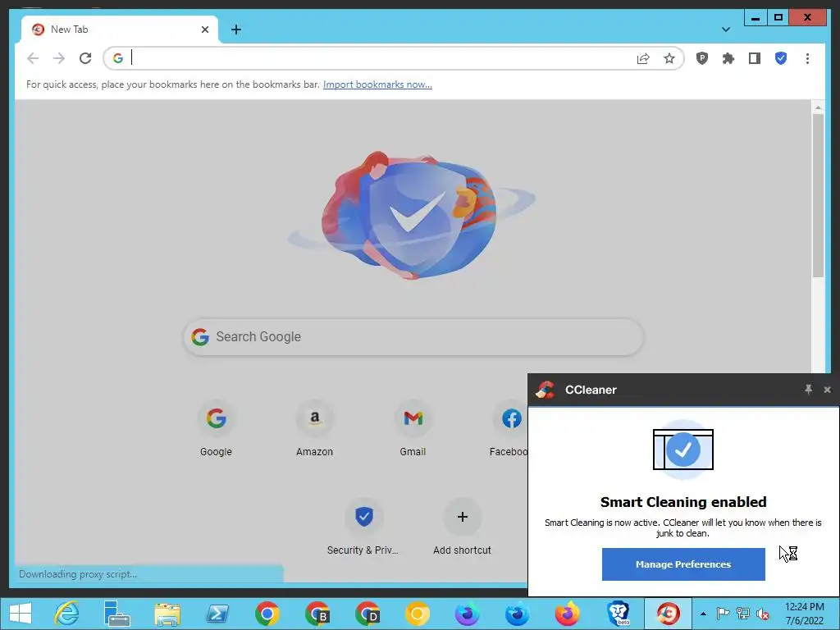The height and width of the screenshot is (630, 840).
Task: Open Action Center flag icon
Action: [723, 614]
